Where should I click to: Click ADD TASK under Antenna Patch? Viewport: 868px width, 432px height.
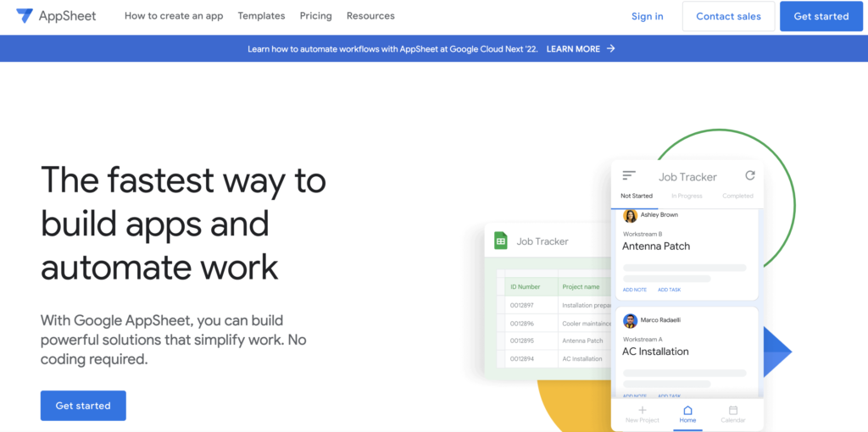coord(670,290)
